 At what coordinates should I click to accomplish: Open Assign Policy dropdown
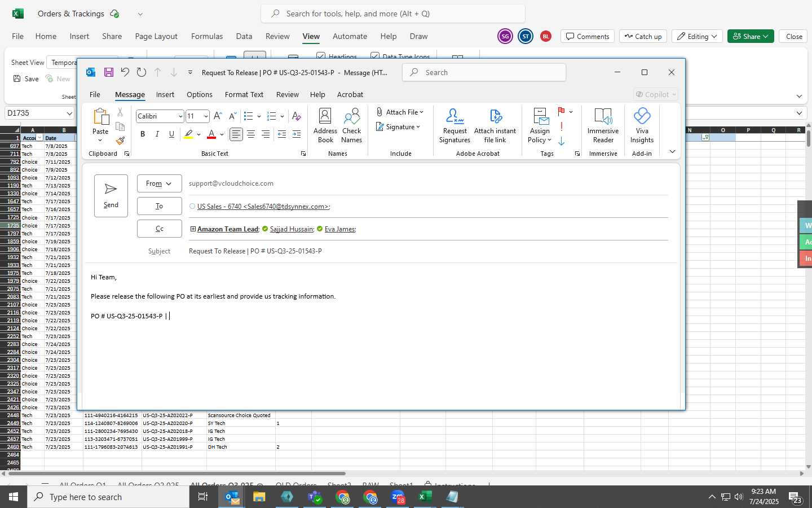coord(540,126)
